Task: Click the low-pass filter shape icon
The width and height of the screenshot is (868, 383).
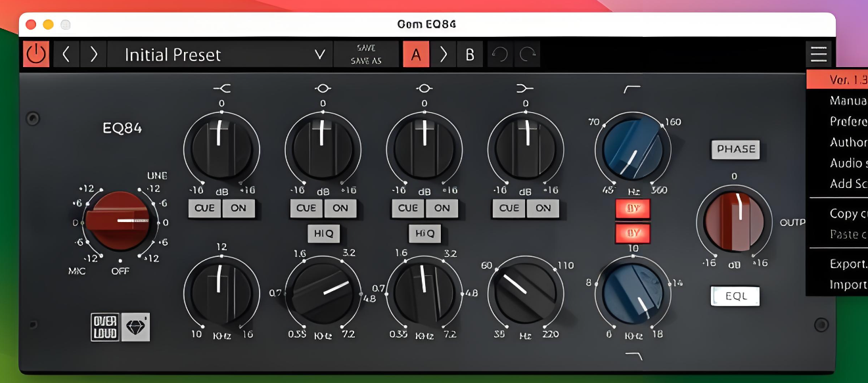Action: pyautogui.click(x=633, y=356)
